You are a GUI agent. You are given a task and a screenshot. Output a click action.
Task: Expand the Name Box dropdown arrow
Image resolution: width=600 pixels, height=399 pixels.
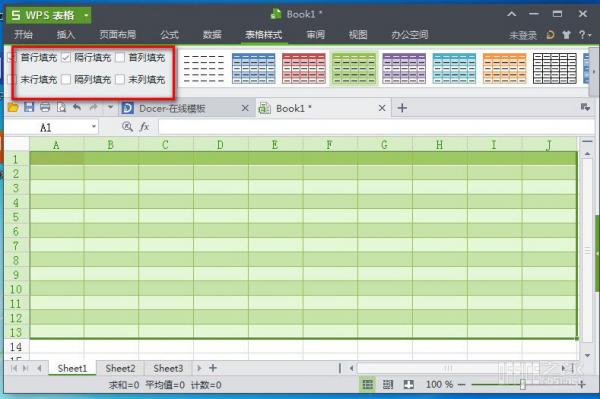94,127
